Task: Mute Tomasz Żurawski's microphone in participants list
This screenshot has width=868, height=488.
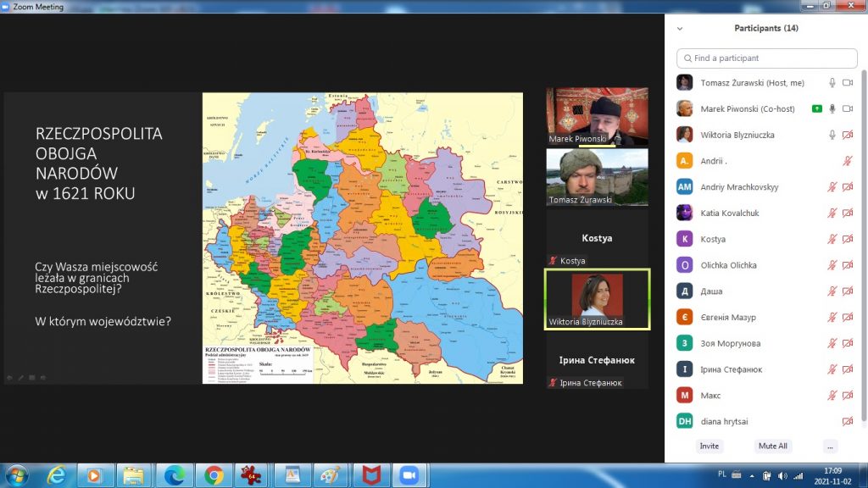Action: click(832, 83)
